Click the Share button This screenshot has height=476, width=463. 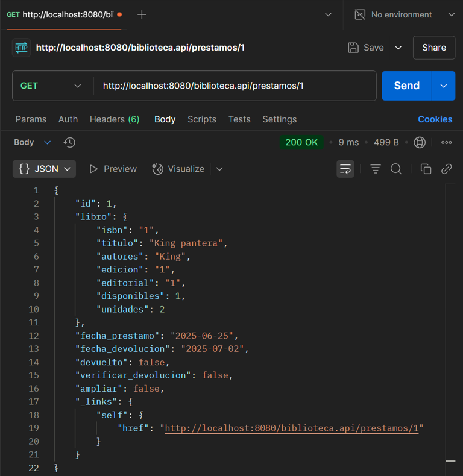tap(434, 48)
